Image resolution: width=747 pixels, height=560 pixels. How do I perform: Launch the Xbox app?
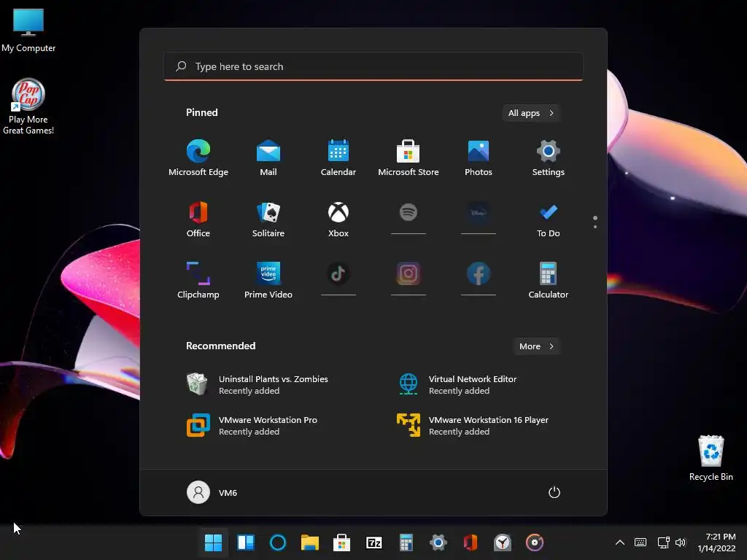click(338, 219)
